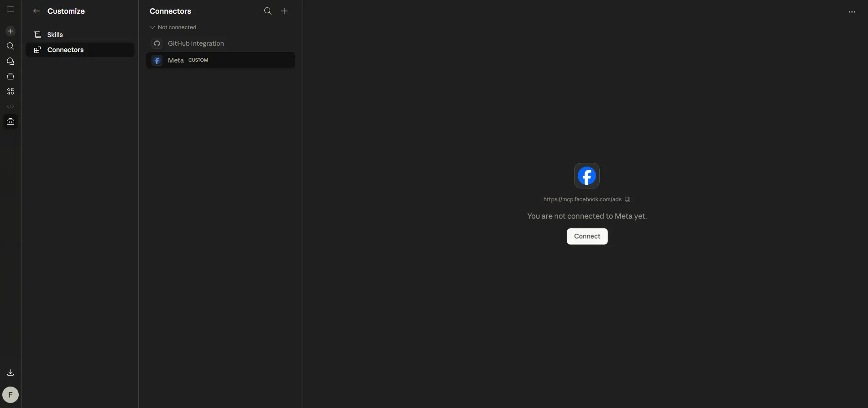Select the Meta custom connector

click(x=220, y=60)
